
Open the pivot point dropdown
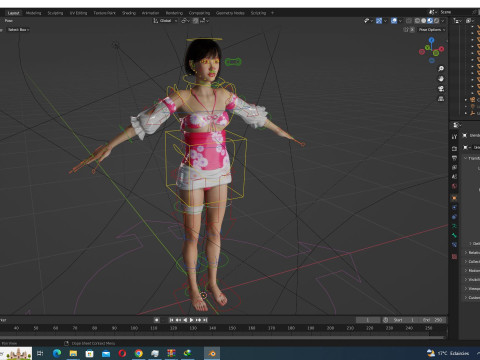[x=185, y=21]
